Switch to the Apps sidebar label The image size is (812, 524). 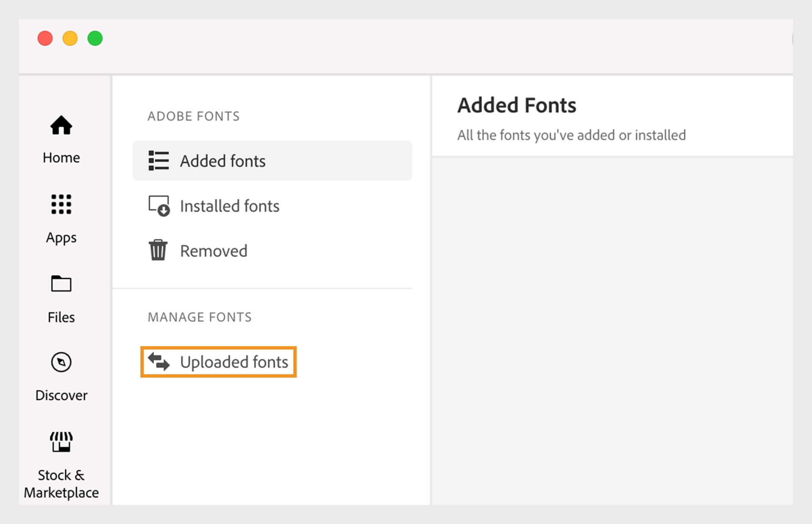click(61, 238)
